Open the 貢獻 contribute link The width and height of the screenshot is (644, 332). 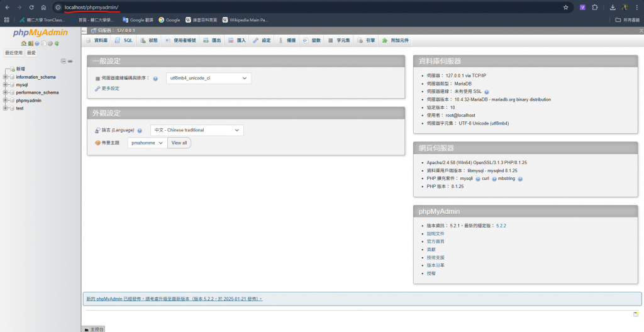(x=431, y=250)
